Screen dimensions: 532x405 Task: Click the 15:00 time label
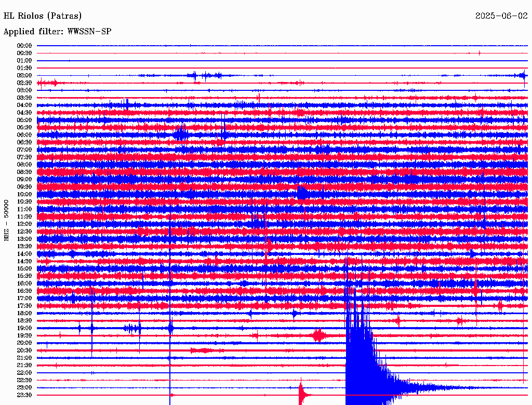tap(24, 268)
